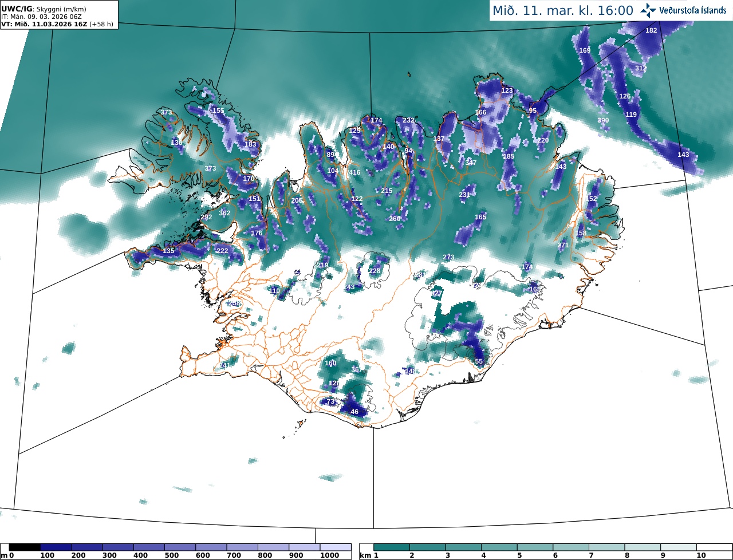Image resolution: width=733 pixels, height=560 pixels.
Task: Select the black 0–100 m legend swatch
Action: click(x=25, y=547)
